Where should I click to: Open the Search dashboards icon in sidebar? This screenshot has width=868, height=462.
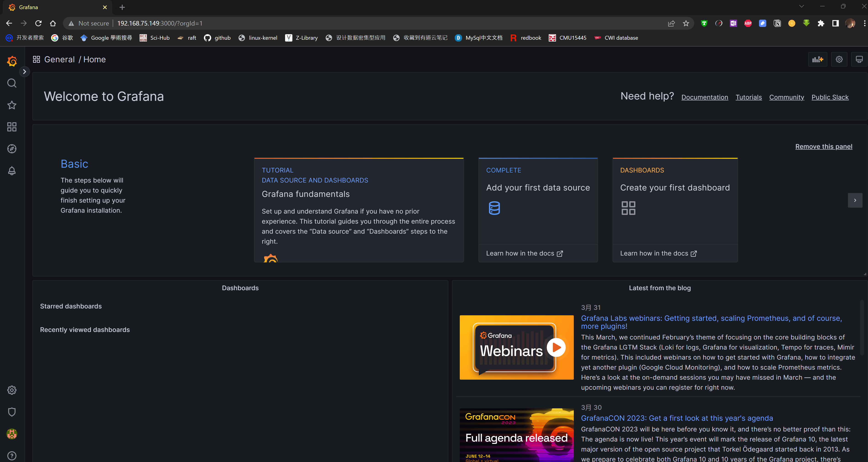pyautogui.click(x=12, y=83)
